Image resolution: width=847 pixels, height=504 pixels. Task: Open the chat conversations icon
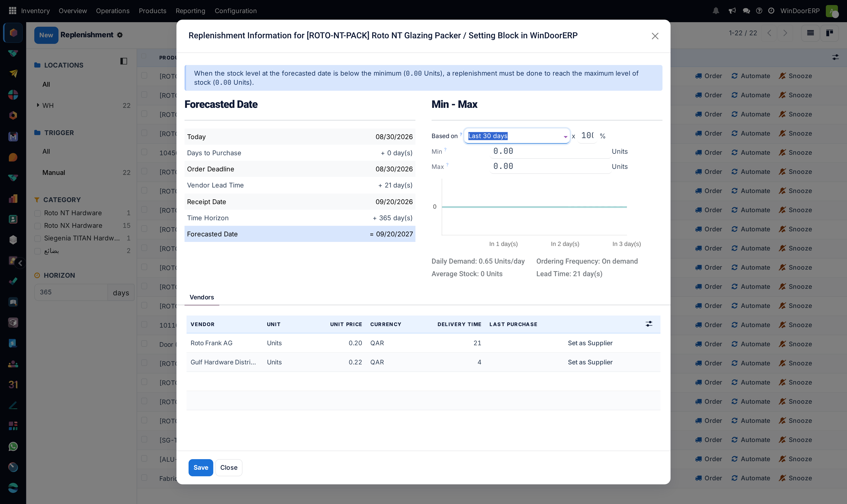(x=746, y=11)
